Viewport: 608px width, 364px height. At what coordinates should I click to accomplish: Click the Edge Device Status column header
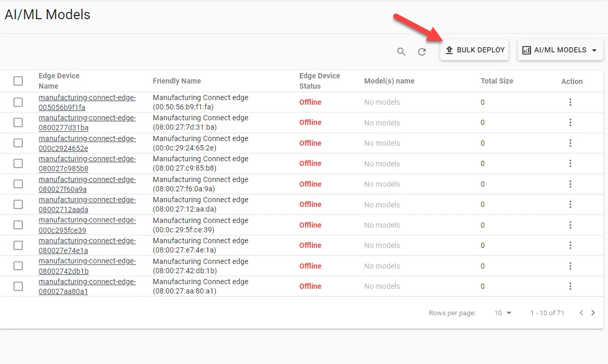click(320, 81)
